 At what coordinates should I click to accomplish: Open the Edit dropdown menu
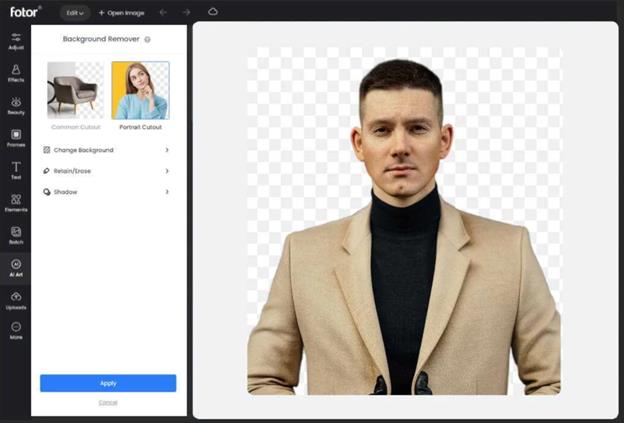click(x=74, y=12)
